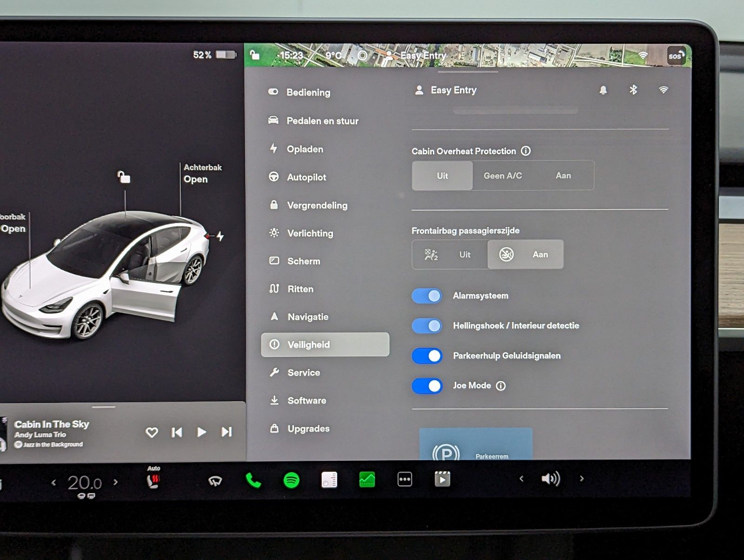744x560 pixels.
Task: Tap the status bar Wi-Fi signal icon
Action: click(643, 55)
